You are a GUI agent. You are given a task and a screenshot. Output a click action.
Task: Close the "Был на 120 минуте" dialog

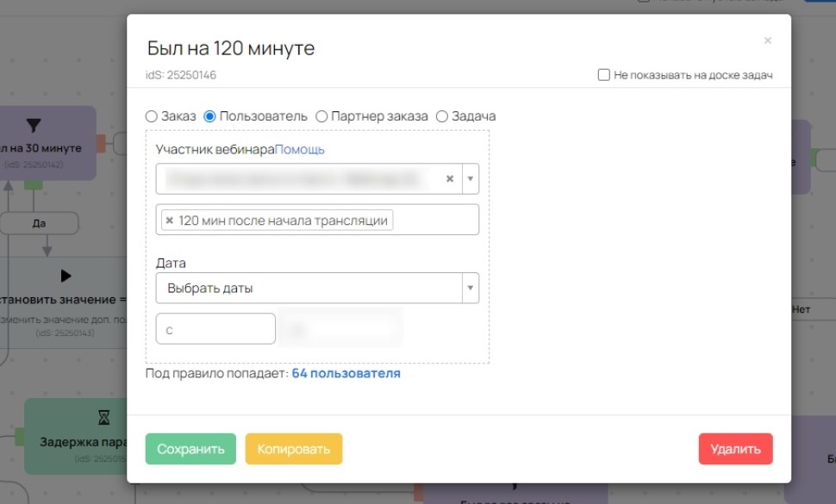coord(767,40)
